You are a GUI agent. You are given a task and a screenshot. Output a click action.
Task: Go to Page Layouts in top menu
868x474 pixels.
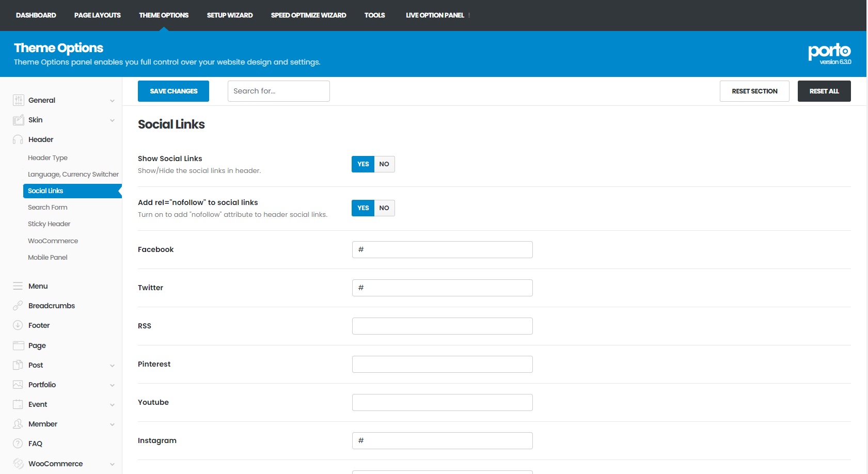(97, 15)
